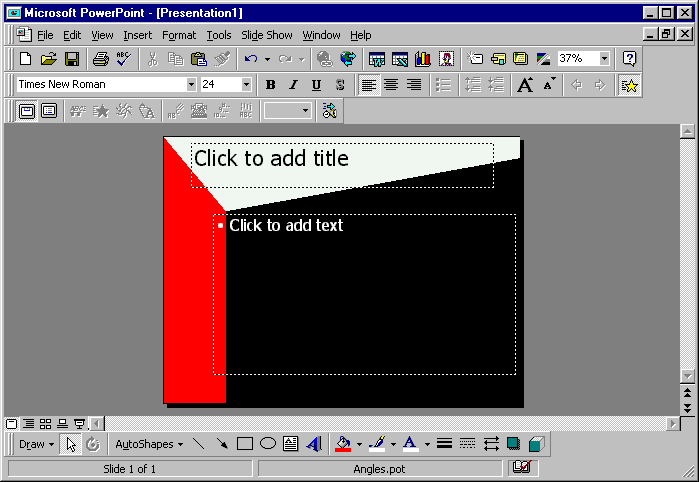Insert WordArt from drawing toolbar
This screenshot has height=482, width=699.
coord(314,444)
